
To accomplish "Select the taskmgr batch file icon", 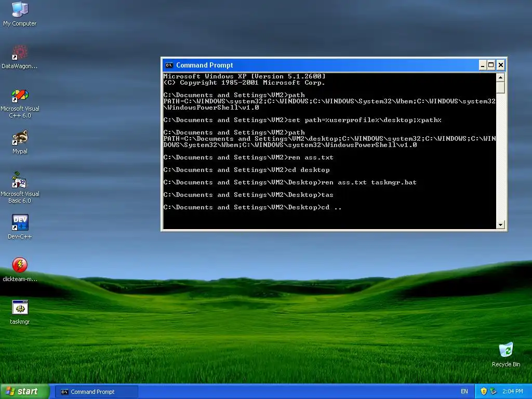I will [20, 312].
